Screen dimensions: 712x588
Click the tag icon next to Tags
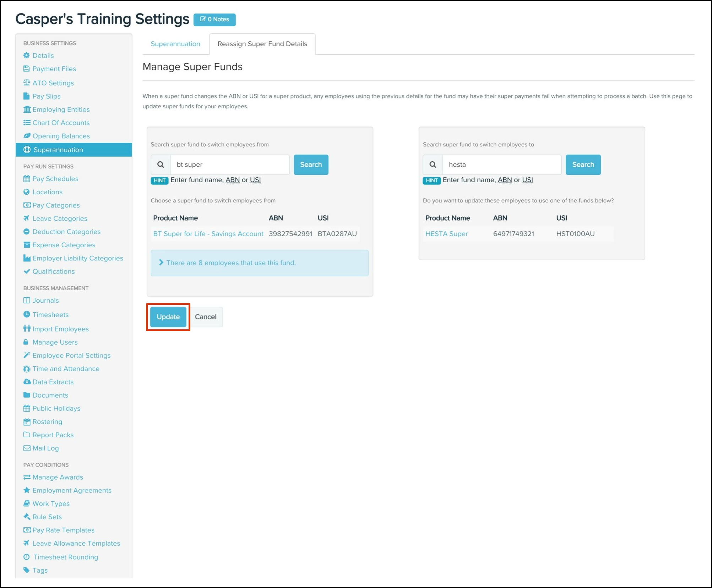[x=26, y=570]
